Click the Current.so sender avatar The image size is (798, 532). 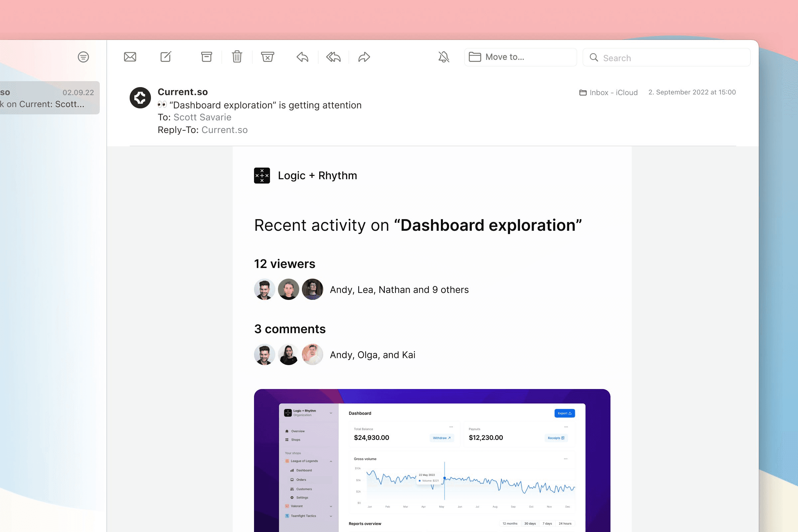[140, 98]
